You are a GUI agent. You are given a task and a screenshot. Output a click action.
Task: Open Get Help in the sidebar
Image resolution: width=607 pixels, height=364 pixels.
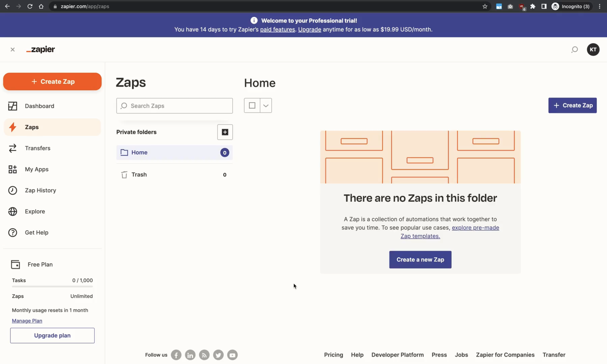[x=52, y=233]
